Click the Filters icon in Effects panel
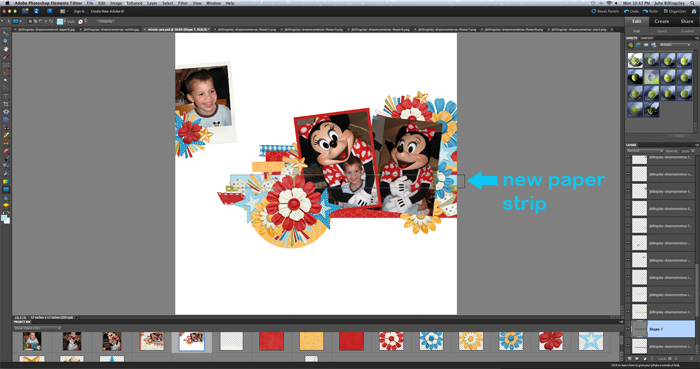Viewport: 700px width, 369px height. (630, 45)
